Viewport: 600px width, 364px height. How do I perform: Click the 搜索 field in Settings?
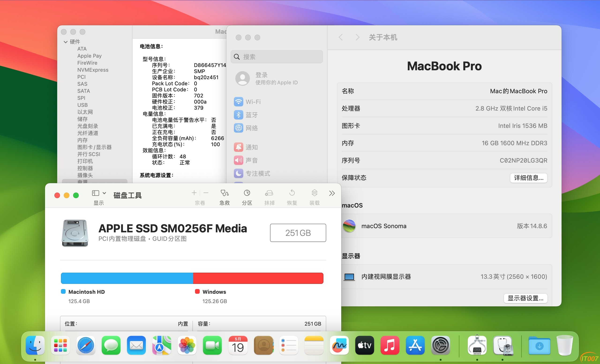click(x=277, y=57)
